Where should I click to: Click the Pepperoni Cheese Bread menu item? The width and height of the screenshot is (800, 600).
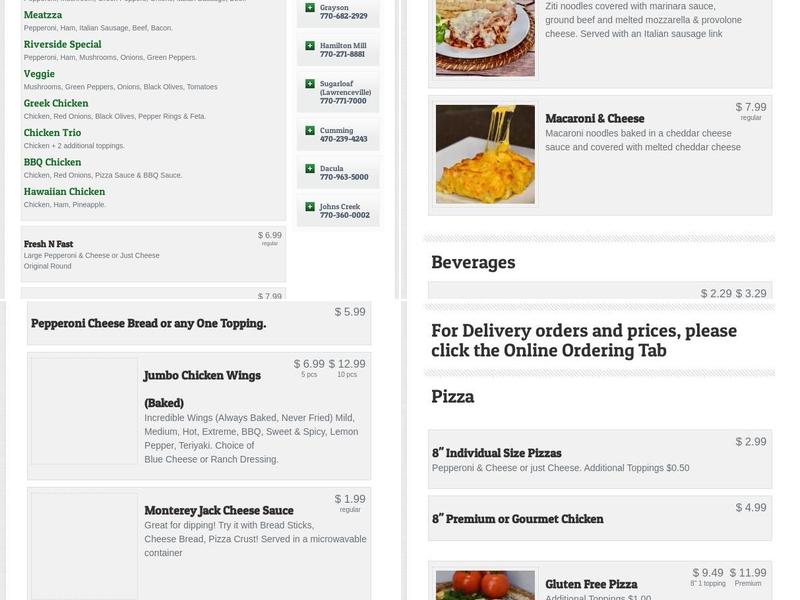(199, 323)
